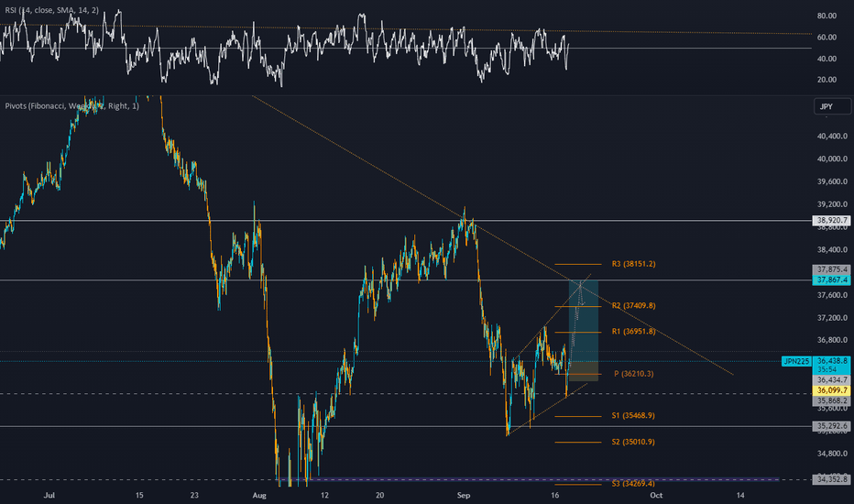This screenshot has width=854, height=504.
Task: Select the 35,292.6 horizontal line label
Action: click(x=831, y=426)
